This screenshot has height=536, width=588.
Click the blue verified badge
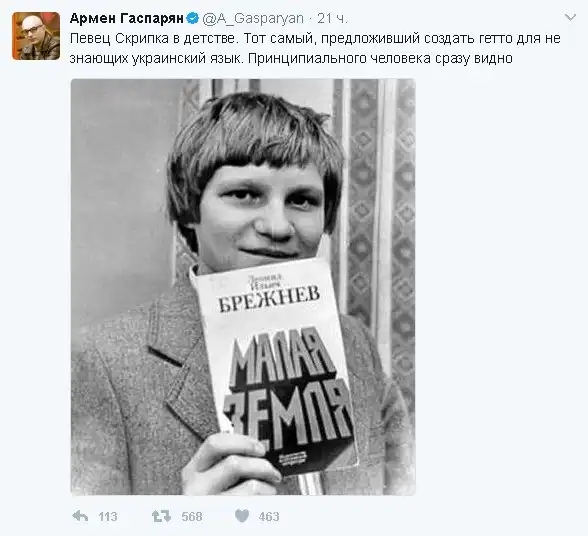[x=193, y=18]
